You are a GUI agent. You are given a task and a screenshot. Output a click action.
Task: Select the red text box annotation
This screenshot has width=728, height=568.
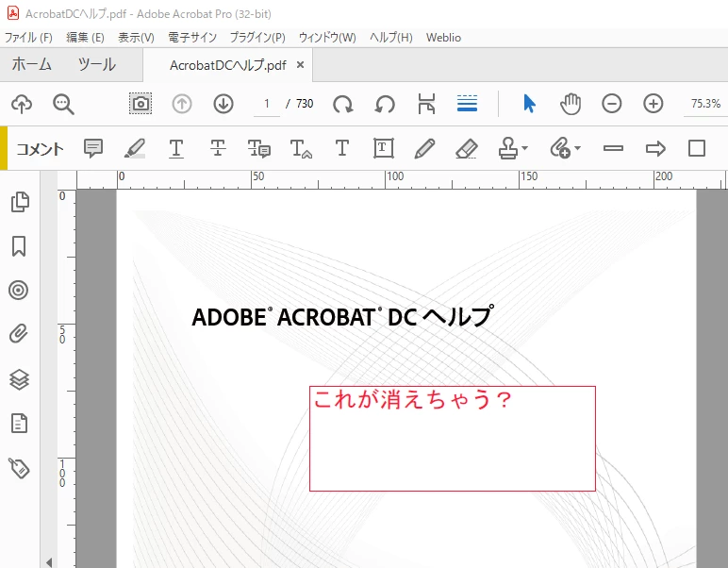(453, 439)
